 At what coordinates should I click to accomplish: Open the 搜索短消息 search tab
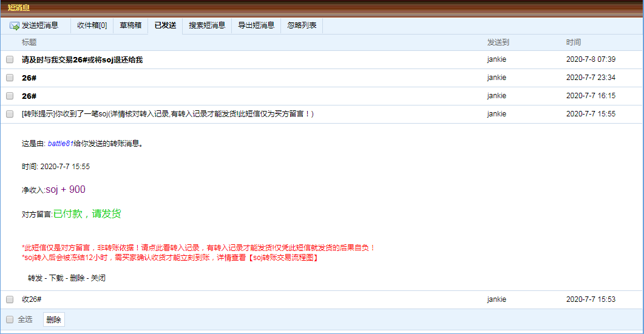coord(207,25)
